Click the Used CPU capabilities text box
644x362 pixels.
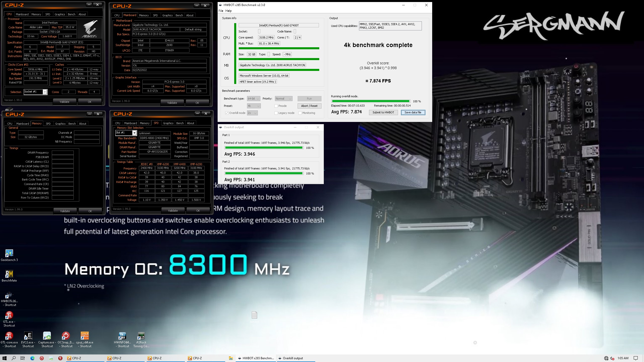tap(390, 26)
